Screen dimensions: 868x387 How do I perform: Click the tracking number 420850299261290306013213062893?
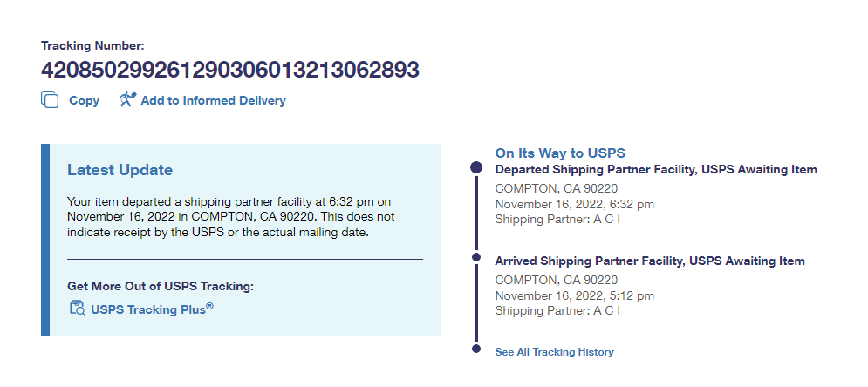click(230, 70)
